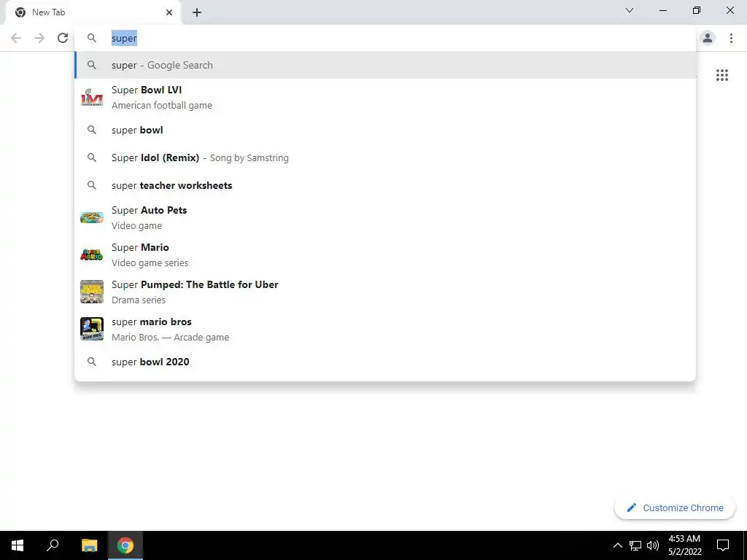Click search icon beside 'super bowl 2020'
Image resolution: width=747 pixels, height=560 pixels.
click(x=92, y=362)
